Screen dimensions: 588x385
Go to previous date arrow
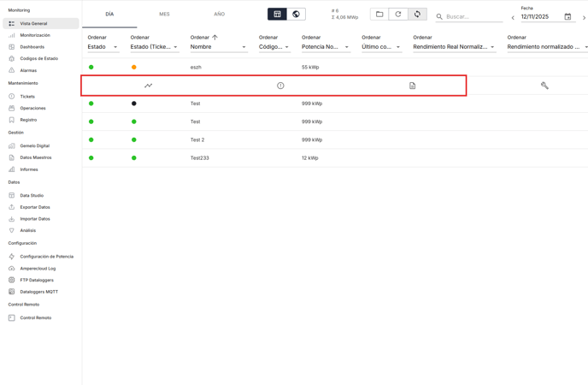pos(513,17)
